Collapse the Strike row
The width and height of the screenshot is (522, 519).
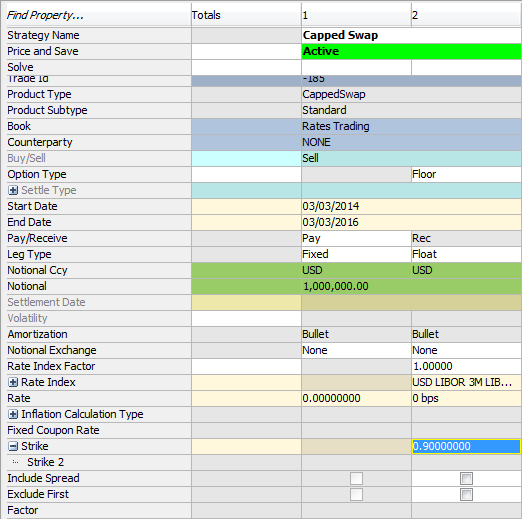(x=13, y=446)
